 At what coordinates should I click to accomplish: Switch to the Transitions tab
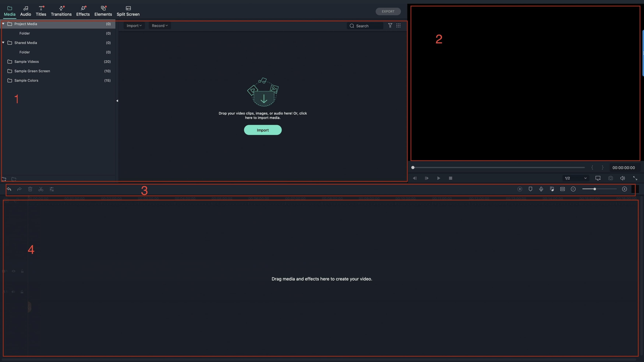(x=61, y=11)
